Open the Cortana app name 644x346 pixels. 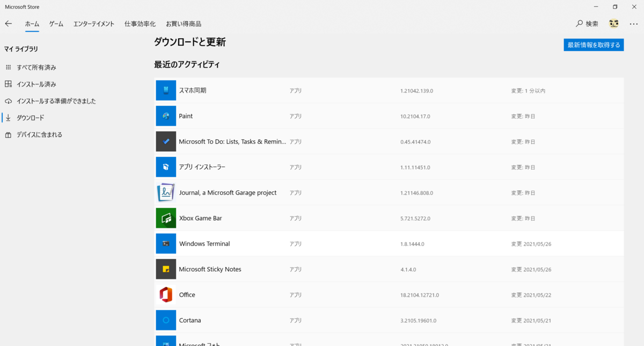tap(189, 320)
